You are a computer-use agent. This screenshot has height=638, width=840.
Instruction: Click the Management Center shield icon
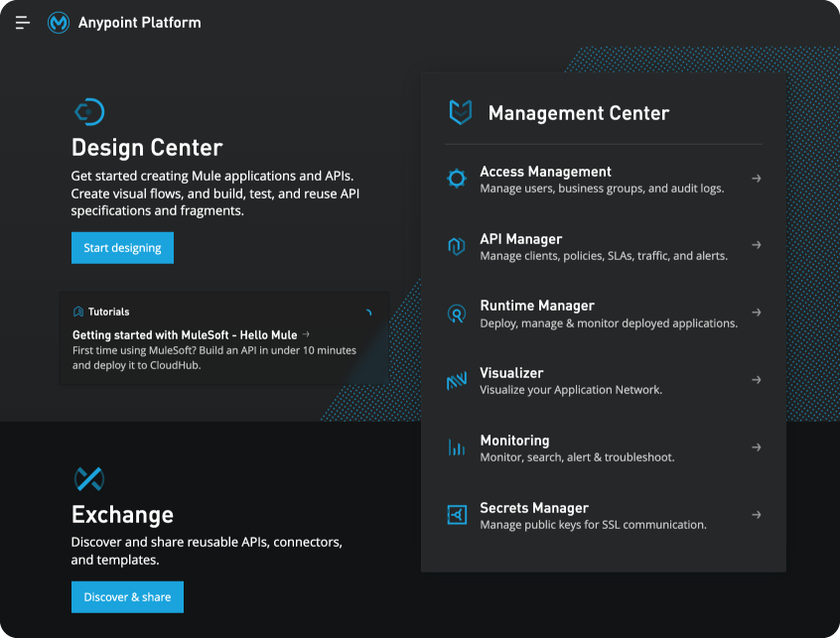(458, 112)
